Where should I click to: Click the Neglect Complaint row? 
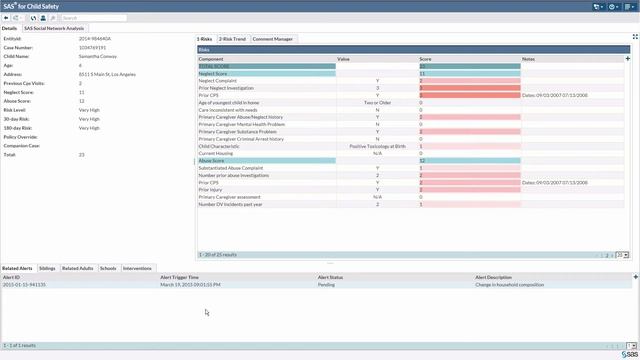pos(411,81)
